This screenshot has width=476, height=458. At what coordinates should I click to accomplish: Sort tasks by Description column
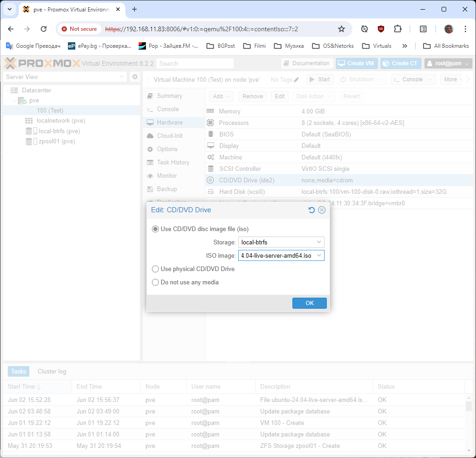[314, 387]
